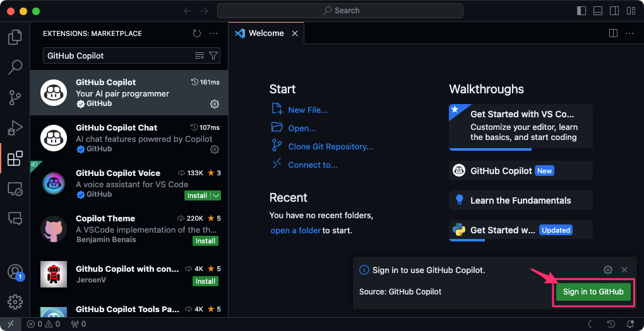Image resolution: width=644 pixels, height=331 pixels.
Task: Toggle the secondary side bar layout icon
Action: (614, 11)
